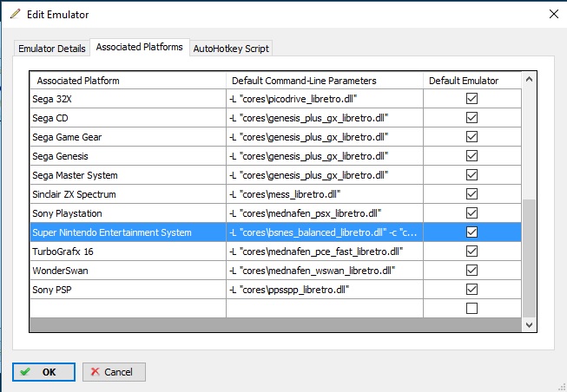
Task: Select the Associated Platforms tab
Action: [140, 47]
